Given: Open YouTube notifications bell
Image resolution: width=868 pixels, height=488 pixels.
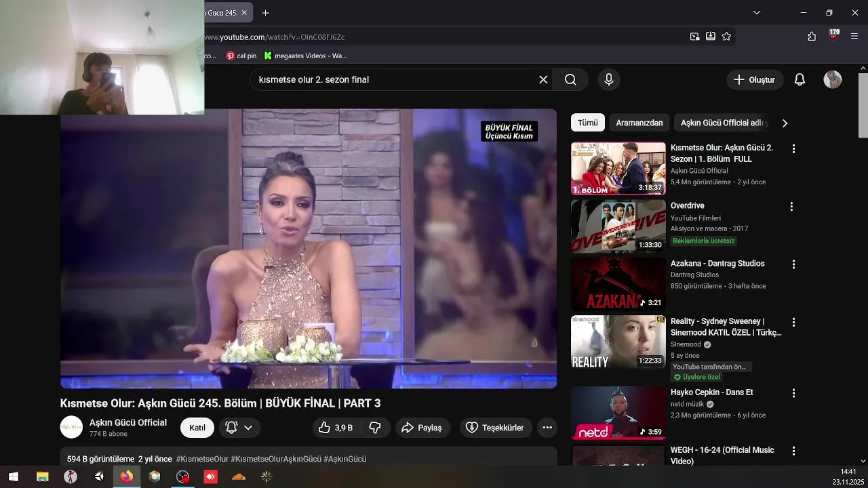Looking at the screenshot, I should [x=800, y=80].
